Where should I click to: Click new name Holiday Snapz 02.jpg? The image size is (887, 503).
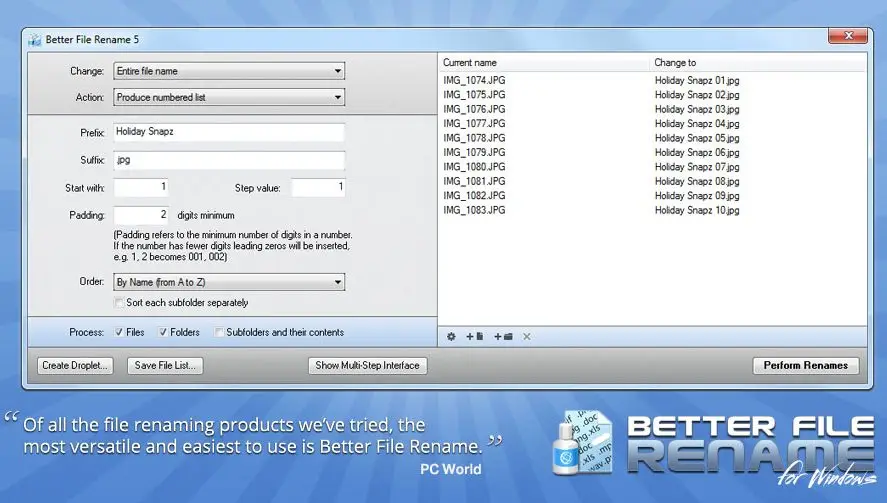tap(697, 94)
